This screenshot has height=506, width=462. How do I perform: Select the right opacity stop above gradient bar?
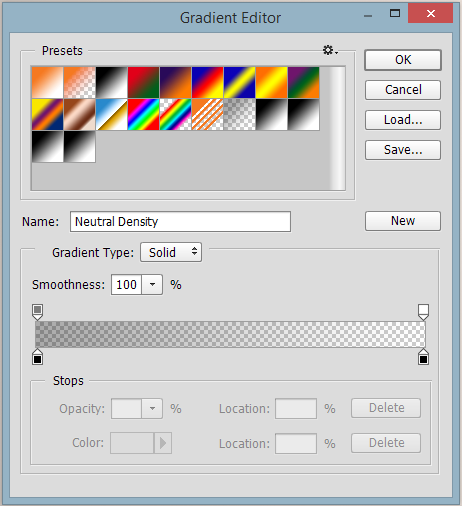pyautogui.click(x=423, y=312)
